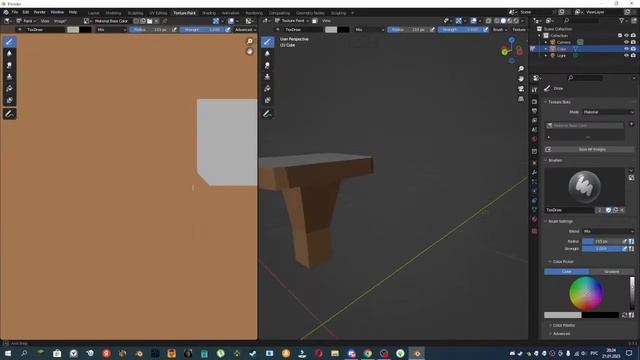Pick hue on color wheel
The height and width of the screenshot is (360, 640).
(586, 293)
